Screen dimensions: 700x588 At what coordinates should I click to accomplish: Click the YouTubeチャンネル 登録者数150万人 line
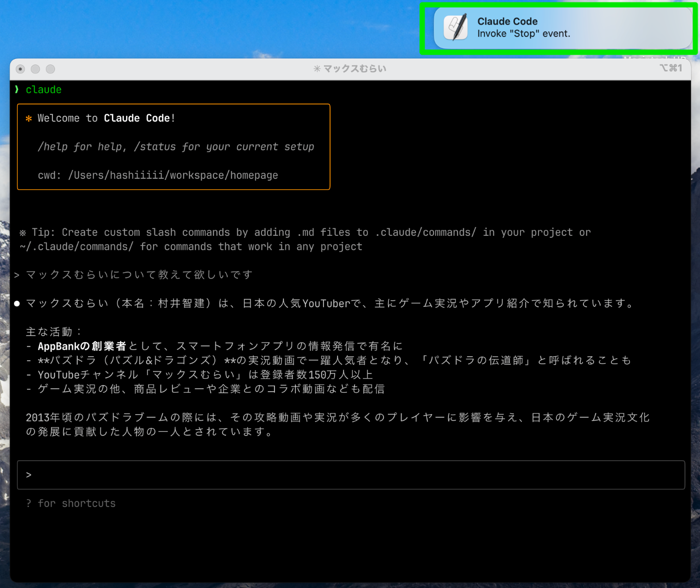pyautogui.click(x=199, y=375)
